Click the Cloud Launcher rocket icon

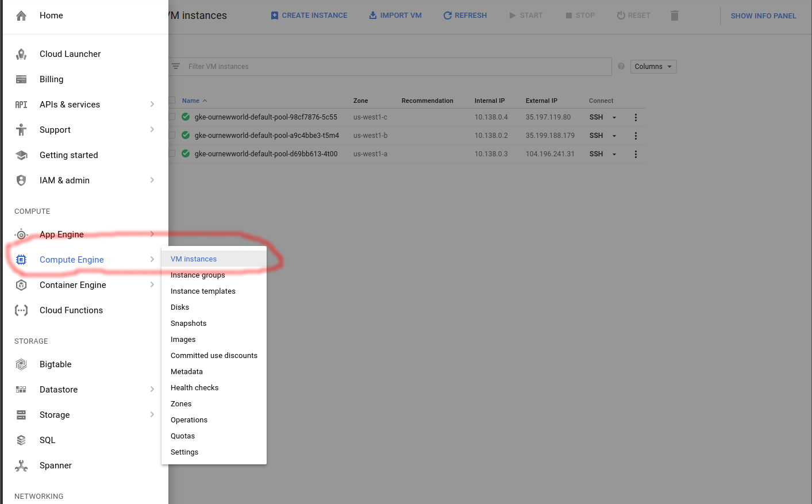21,54
